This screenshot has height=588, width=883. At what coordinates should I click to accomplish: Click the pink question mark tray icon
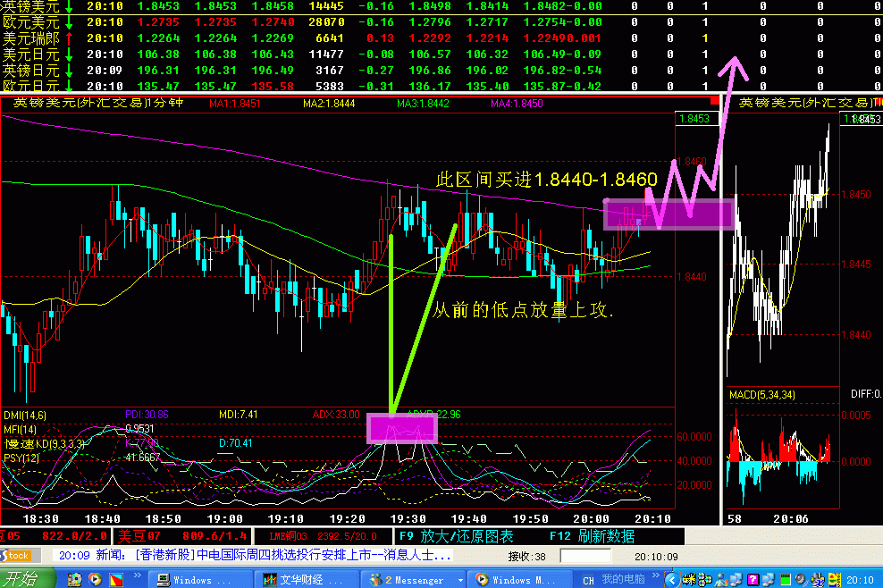pos(753,580)
